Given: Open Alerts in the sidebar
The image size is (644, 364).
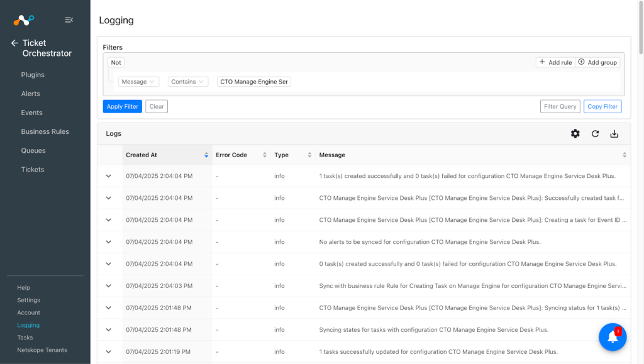Looking at the screenshot, I should coord(30,94).
